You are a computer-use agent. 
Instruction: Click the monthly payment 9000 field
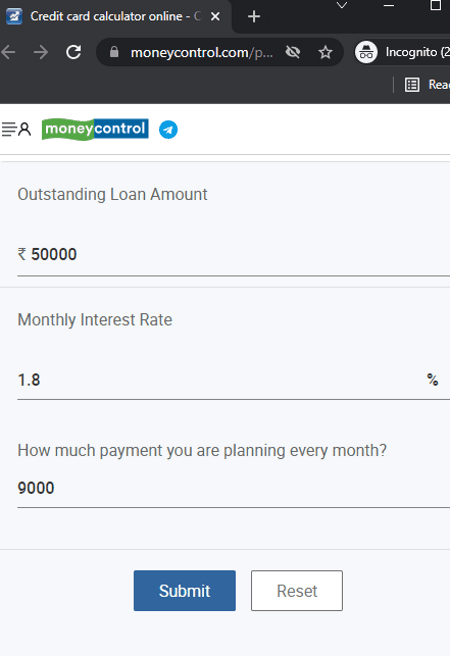pyautogui.click(x=233, y=488)
